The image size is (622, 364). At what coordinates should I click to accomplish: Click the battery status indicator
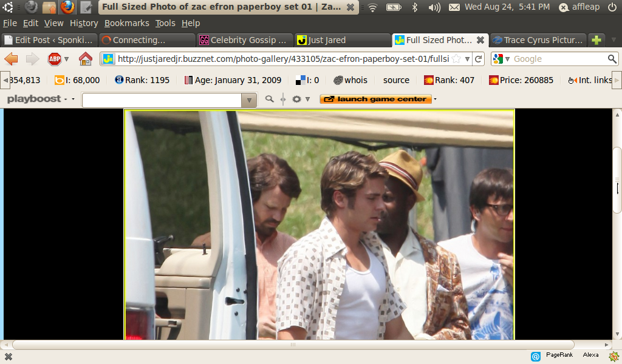coord(394,7)
